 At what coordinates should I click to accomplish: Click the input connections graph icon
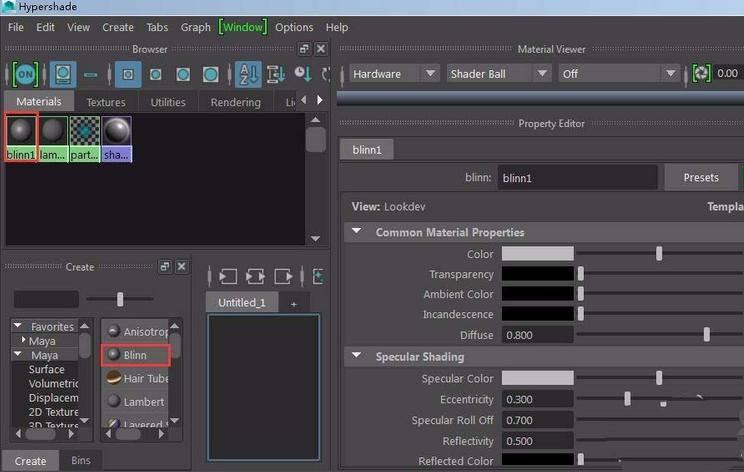coord(228,276)
